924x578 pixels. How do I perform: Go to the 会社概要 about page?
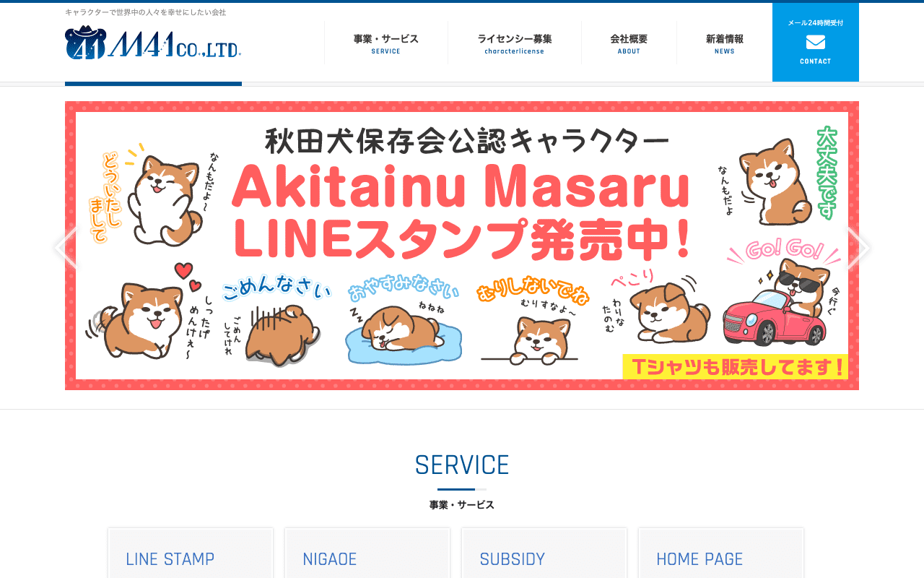tap(629, 43)
